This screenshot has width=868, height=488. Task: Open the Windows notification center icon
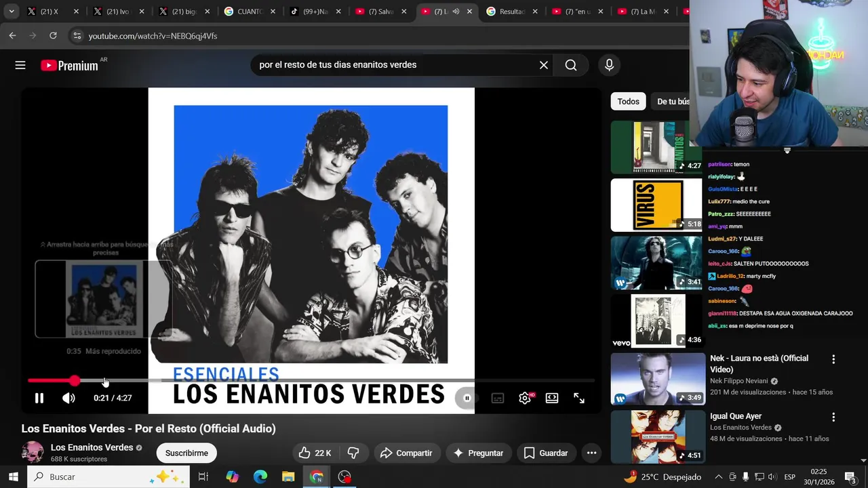[x=850, y=476]
